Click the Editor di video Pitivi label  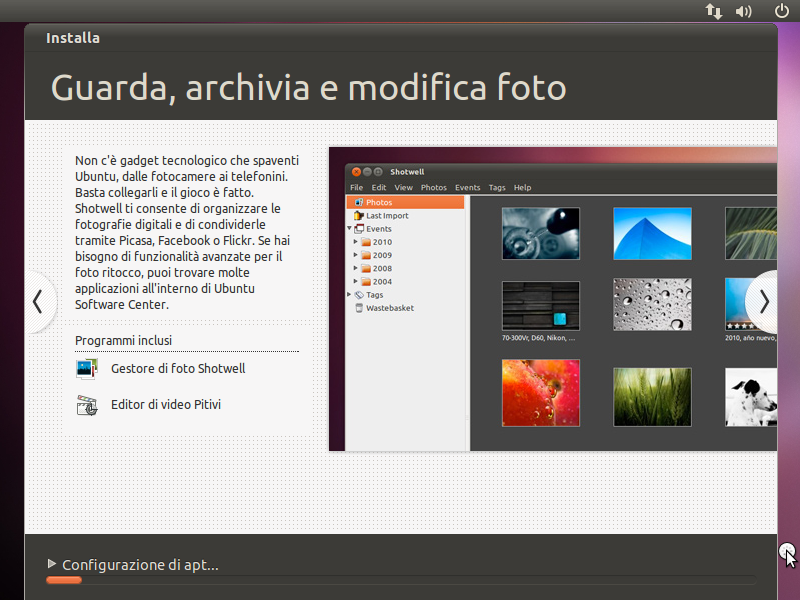[x=166, y=405]
